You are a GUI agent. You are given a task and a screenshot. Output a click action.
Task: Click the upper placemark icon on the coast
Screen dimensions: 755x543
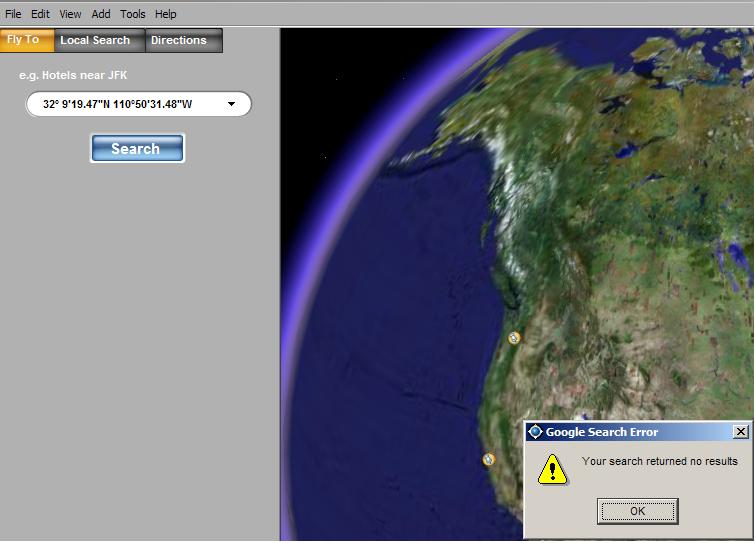click(x=514, y=337)
